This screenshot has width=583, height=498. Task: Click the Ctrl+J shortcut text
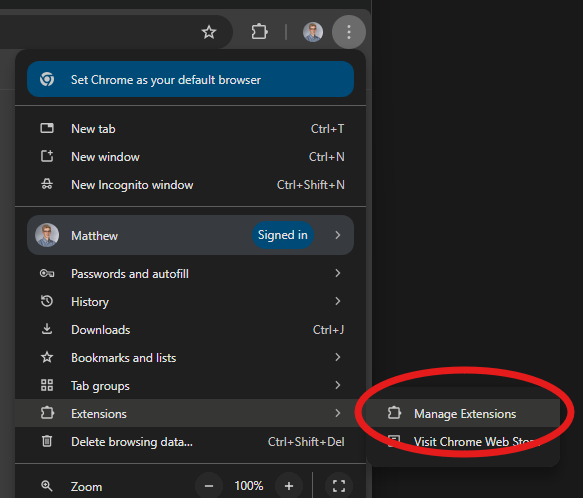328,330
